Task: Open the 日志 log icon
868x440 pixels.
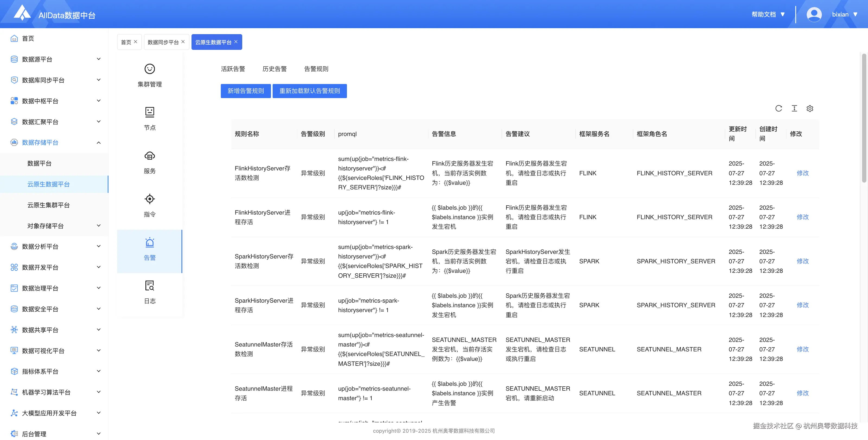Action: tap(150, 286)
